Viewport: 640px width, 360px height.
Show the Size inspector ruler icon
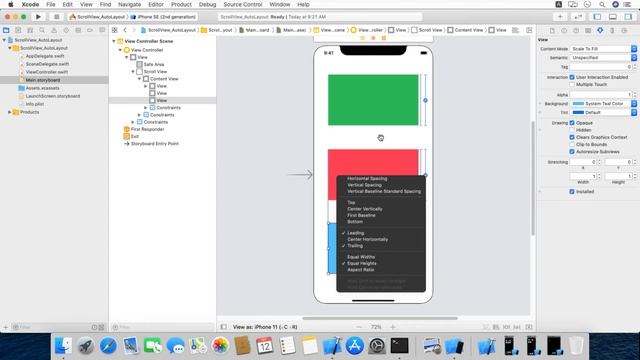click(612, 31)
